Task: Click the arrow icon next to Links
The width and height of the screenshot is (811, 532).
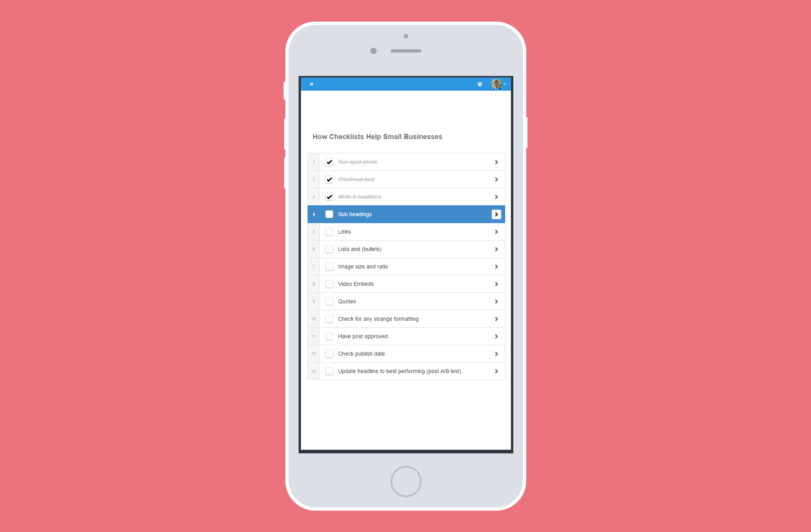Action: tap(497, 231)
